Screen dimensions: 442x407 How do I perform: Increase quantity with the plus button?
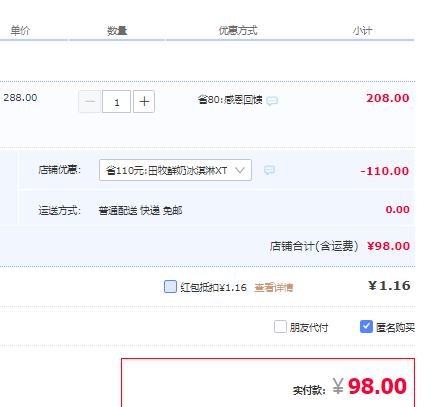144,101
